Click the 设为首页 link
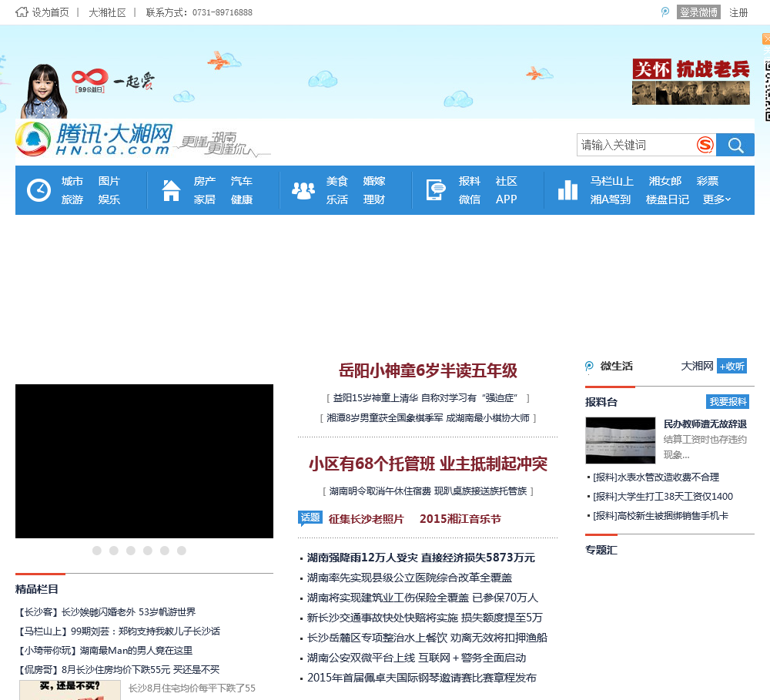The width and height of the screenshot is (770, 700). (51, 12)
